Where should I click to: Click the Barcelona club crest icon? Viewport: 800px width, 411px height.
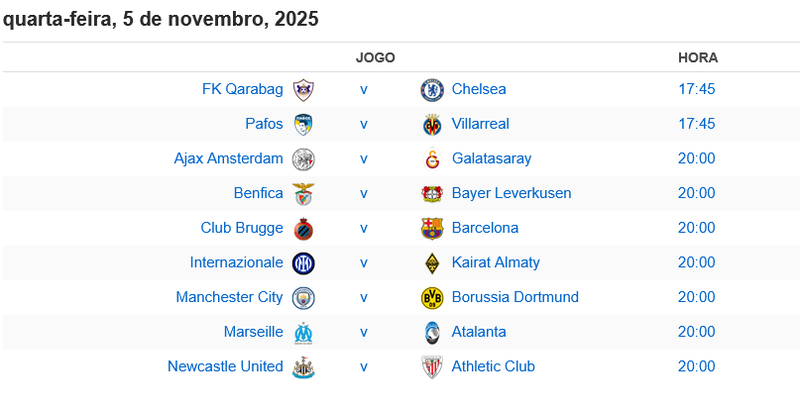click(431, 229)
